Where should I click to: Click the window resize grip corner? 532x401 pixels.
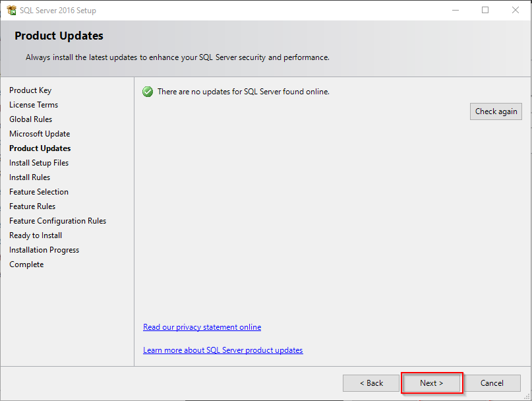[x=527, y=396]
